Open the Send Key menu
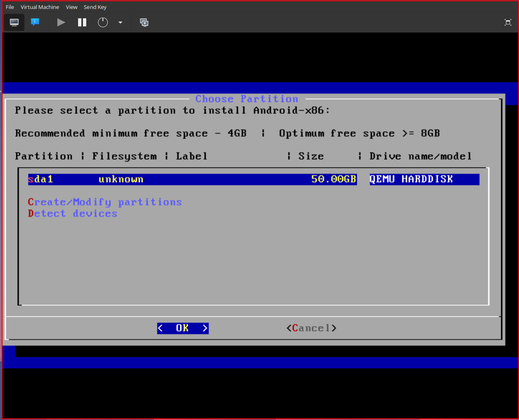The height and width of the screenshot is (420, 519). pyautogui.click(x=95, y=7)
